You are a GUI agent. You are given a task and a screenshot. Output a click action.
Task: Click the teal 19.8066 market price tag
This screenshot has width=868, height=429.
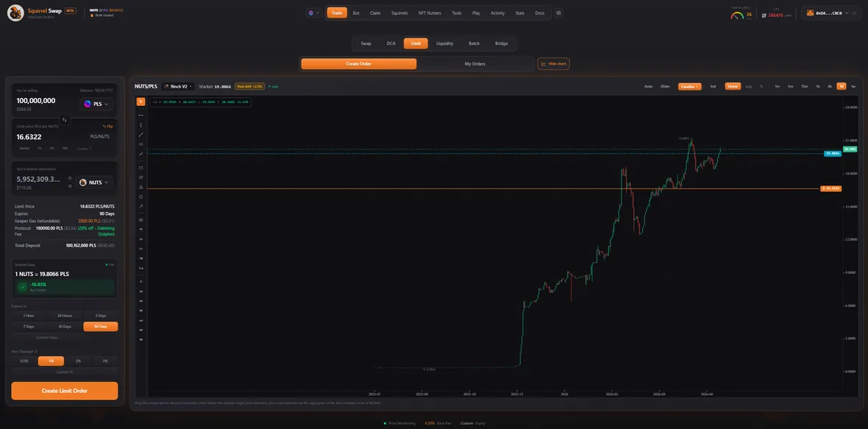833,153
